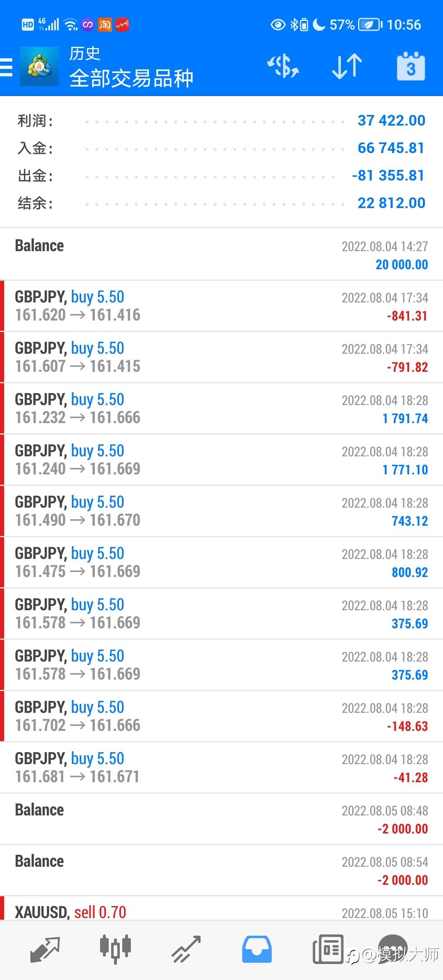This screenshot has height=980, width=443.
Task: Open the sort order arrows icon
Action: click(347, 66)
